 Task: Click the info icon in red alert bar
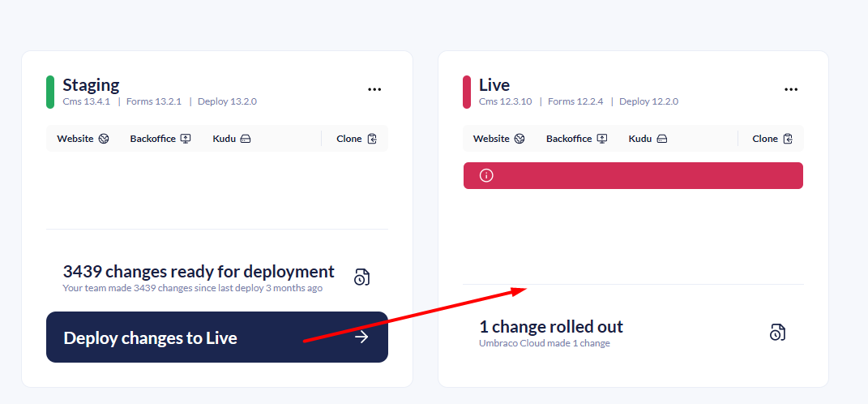tap(486, 175)
